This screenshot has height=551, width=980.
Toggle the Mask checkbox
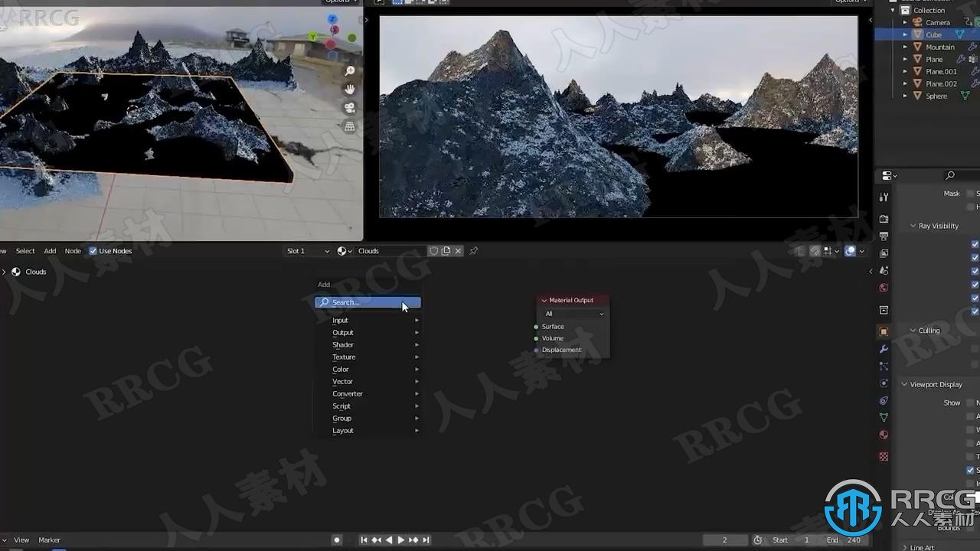tap(972, 194)
